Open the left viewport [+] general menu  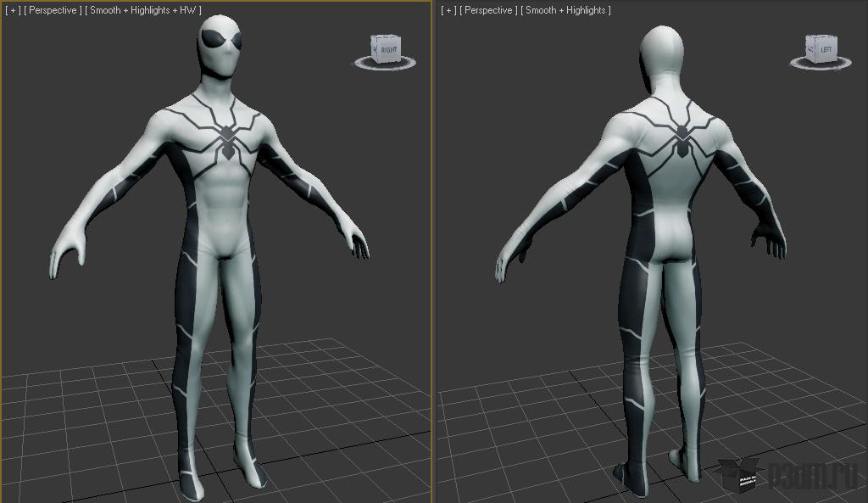[13, 10]
